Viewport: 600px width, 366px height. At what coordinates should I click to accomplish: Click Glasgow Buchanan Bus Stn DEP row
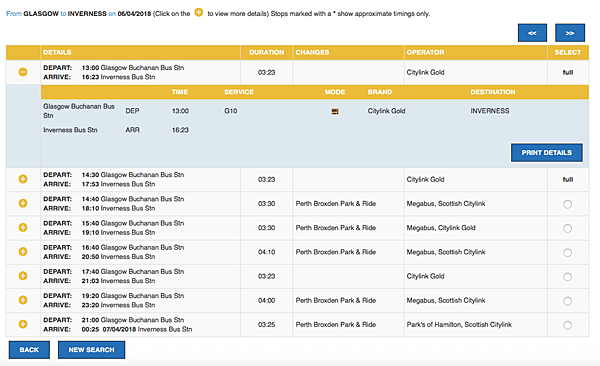click(x=315, y=111)
